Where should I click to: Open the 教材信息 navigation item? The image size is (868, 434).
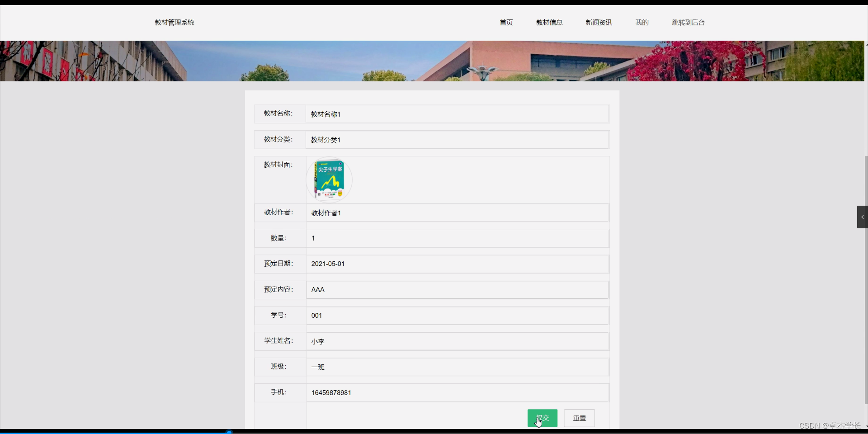pos(549,22)
